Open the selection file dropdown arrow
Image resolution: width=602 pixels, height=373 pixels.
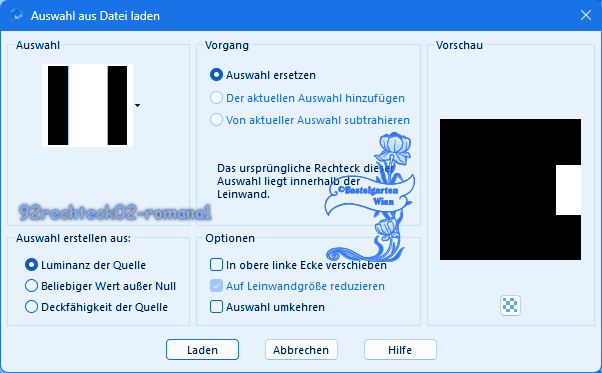[x=137, y=105]
